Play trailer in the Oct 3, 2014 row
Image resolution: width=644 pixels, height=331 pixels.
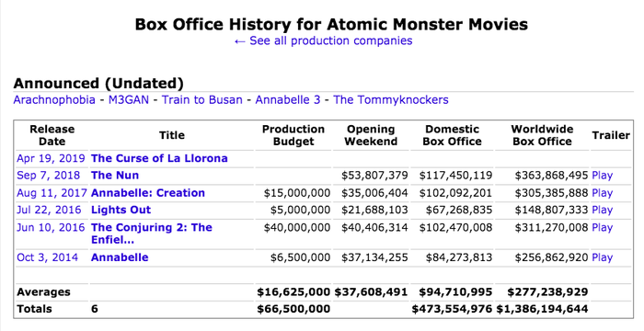tap(602, 257)
